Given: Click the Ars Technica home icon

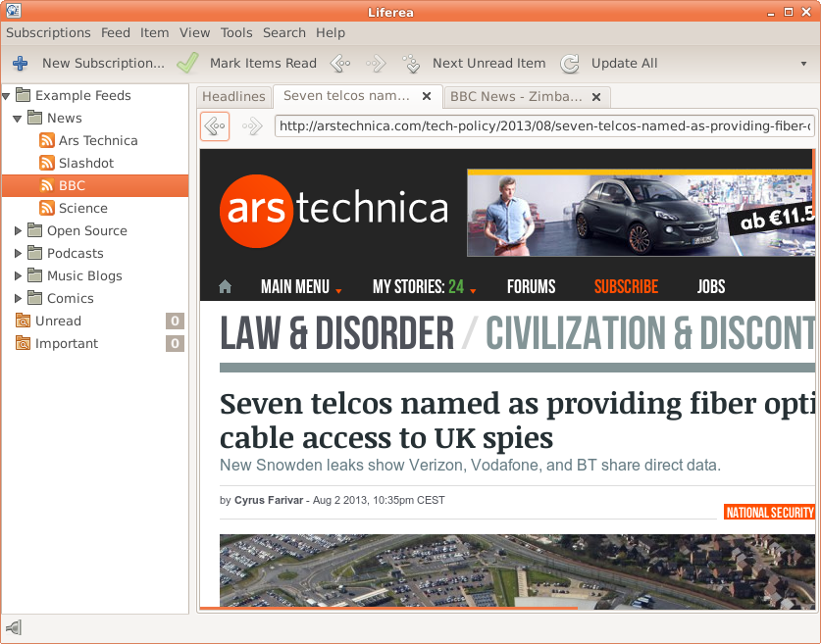Looking at the screenshot, I should click(225, 287).
